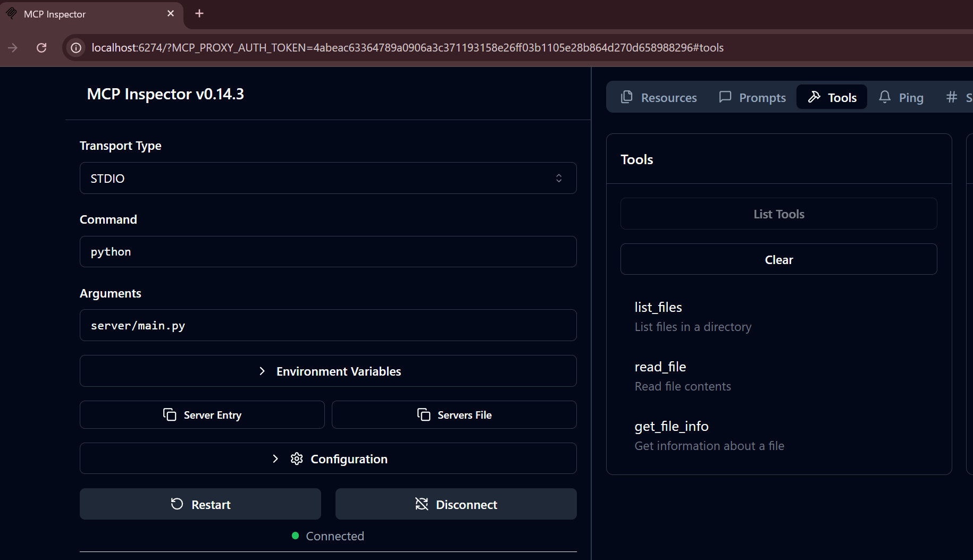Click the copy icon on the Servers File button

[x=423, y=414]
